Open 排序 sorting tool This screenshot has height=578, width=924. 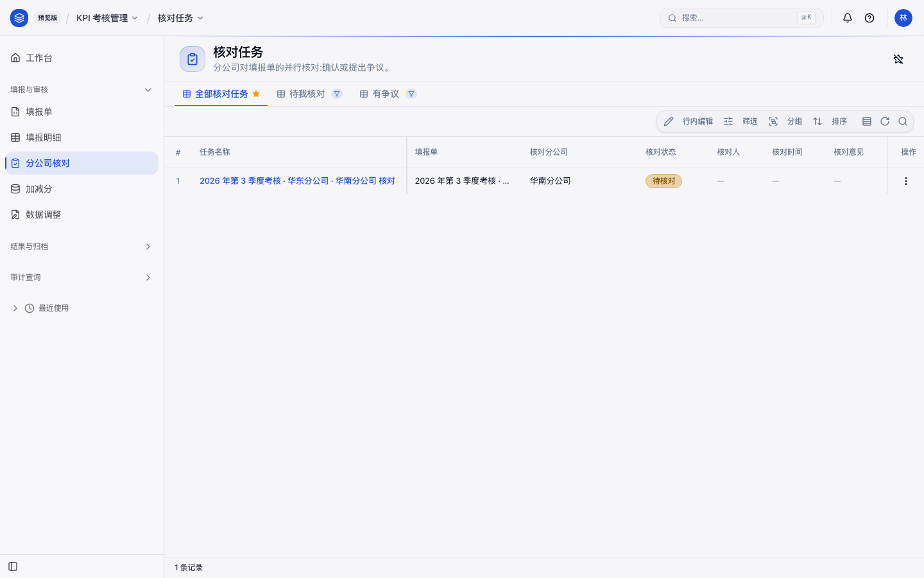pyautogui.click(x=830, y=121)
